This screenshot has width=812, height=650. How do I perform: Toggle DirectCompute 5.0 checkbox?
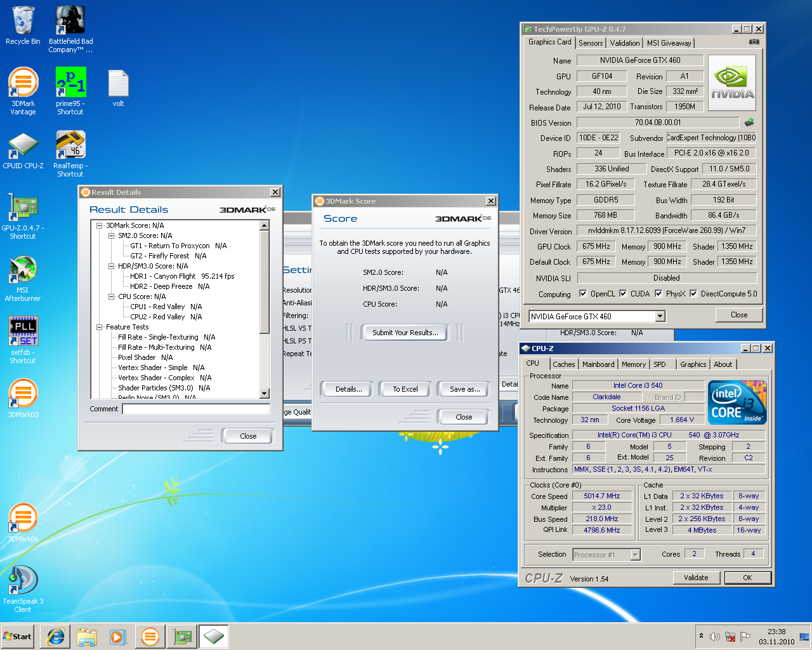(x=693, y=293)
